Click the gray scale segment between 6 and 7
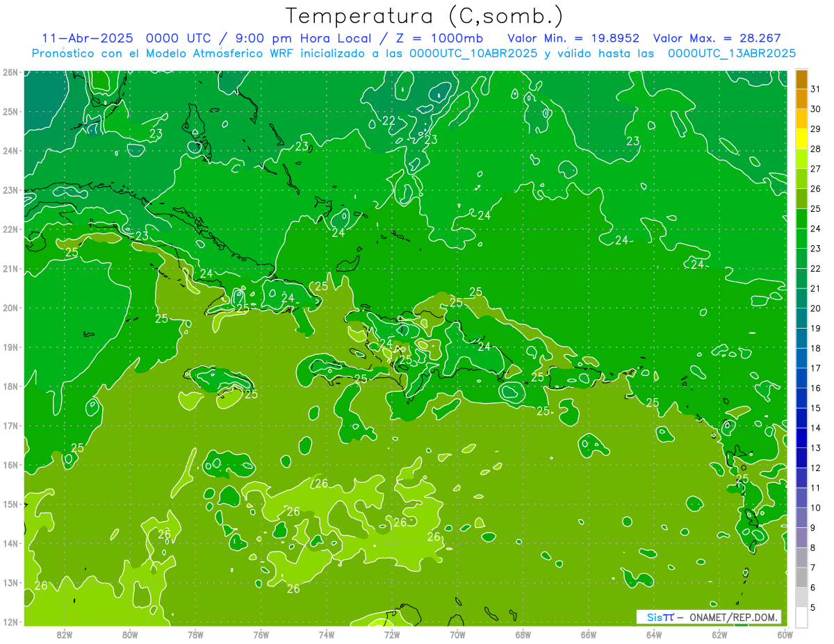Image resolution: width=834 pixels, height=644 pixels. tap(801, 577)
